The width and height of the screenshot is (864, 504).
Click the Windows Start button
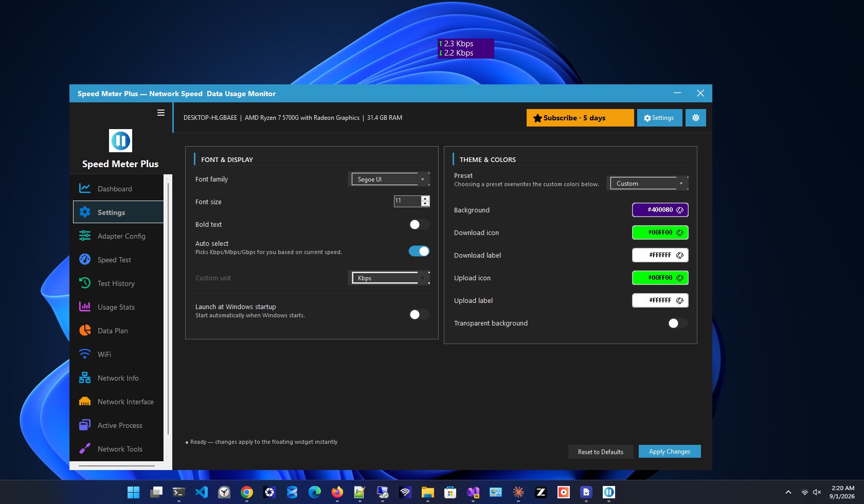click(x=134, y=492)
